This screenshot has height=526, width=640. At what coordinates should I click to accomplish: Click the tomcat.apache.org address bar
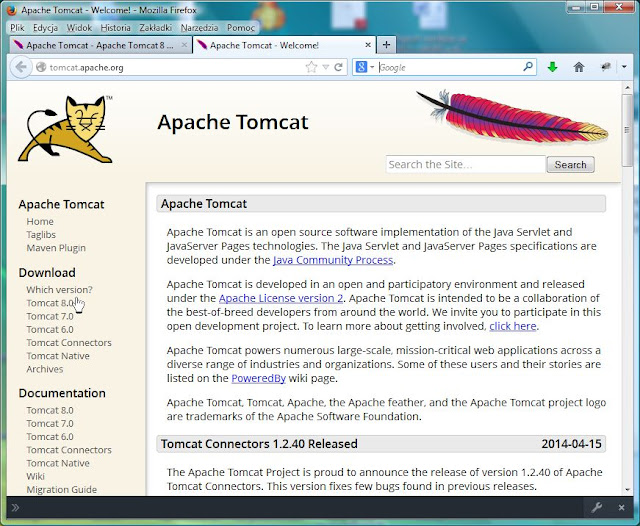[176, 67]
